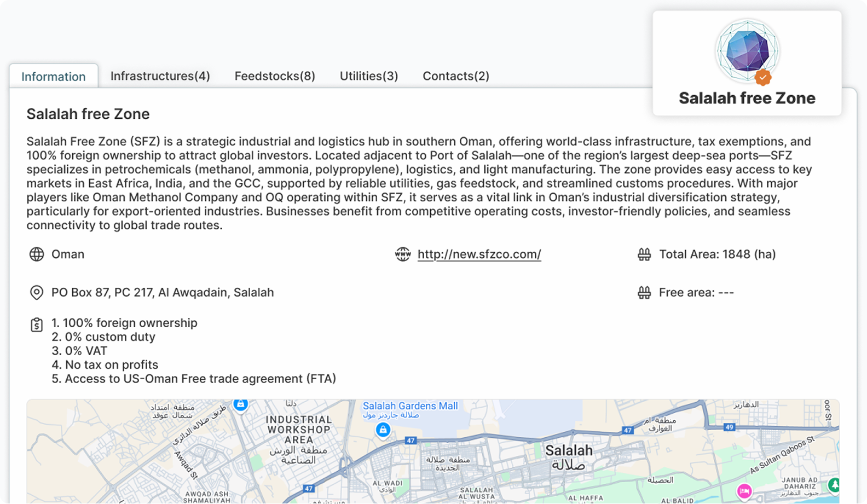Switch to the Infrastructures(4) tab
867x504 pixels.
pos(160,76)
